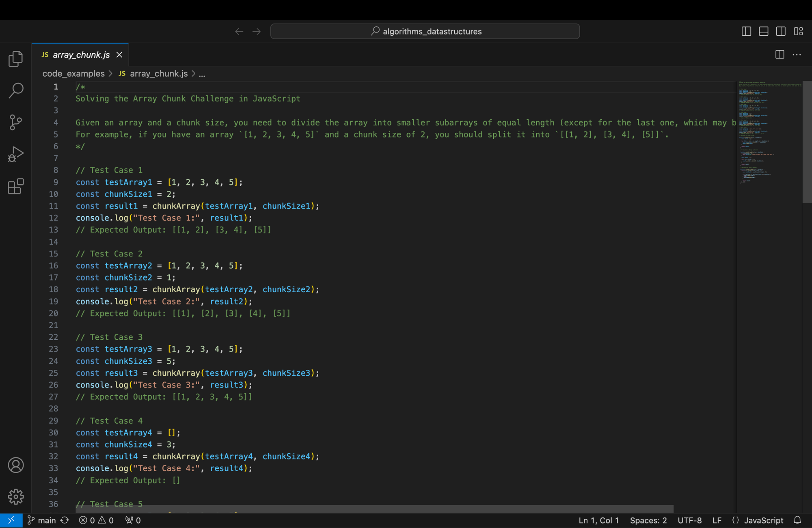The height and width of the screenshot is (528, 812).
Task: Open the Manage settings gear
Action: [15, 497]
